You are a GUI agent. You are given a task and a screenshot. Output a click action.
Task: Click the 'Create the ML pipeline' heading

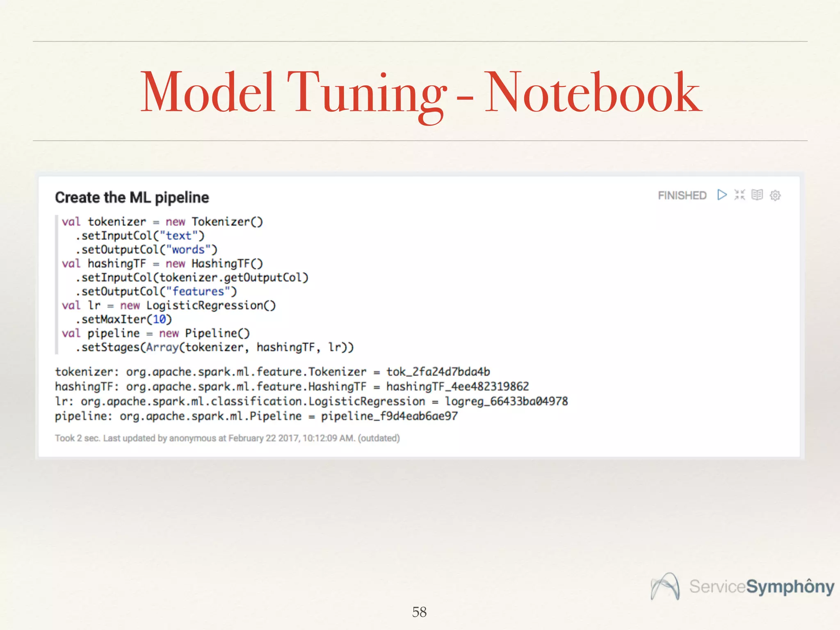tap(132, 197)
